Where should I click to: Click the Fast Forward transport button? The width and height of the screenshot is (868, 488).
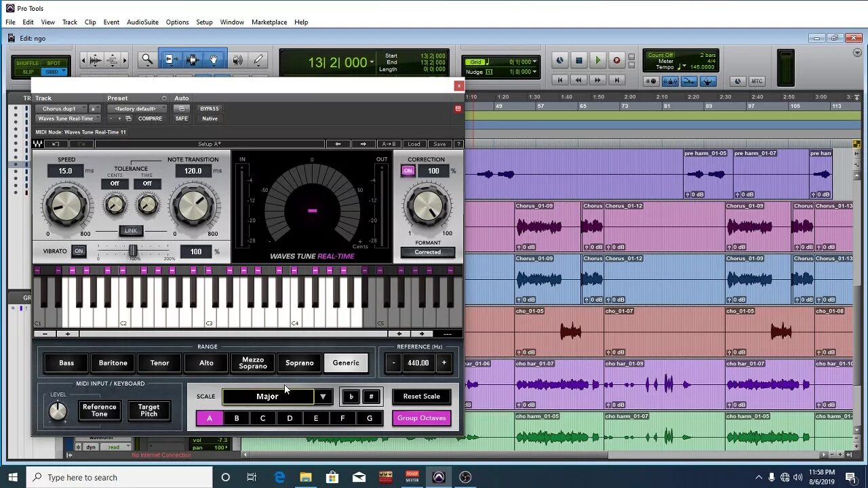point(597,80)
